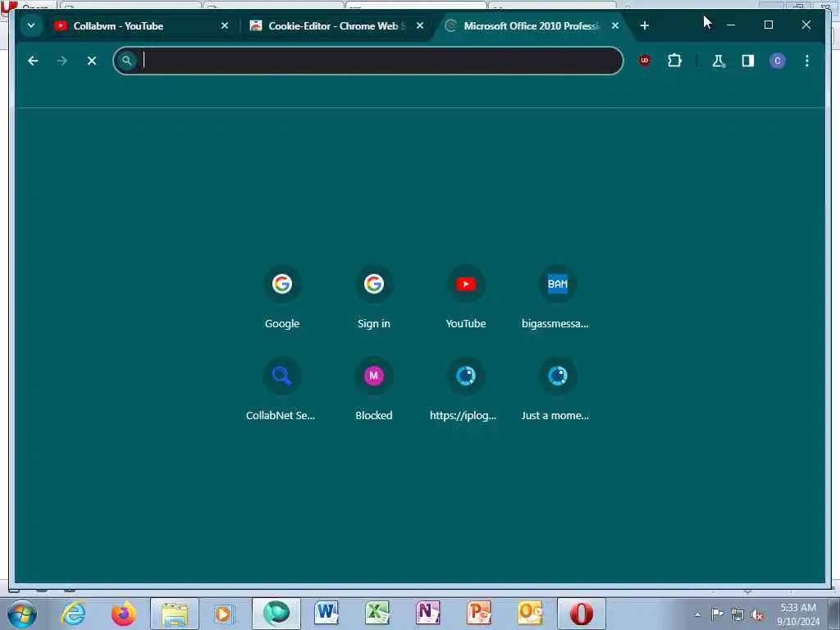Launch Microsoft Excel from taskbar
The image size is (840, 630).
[x=377, y=614]
